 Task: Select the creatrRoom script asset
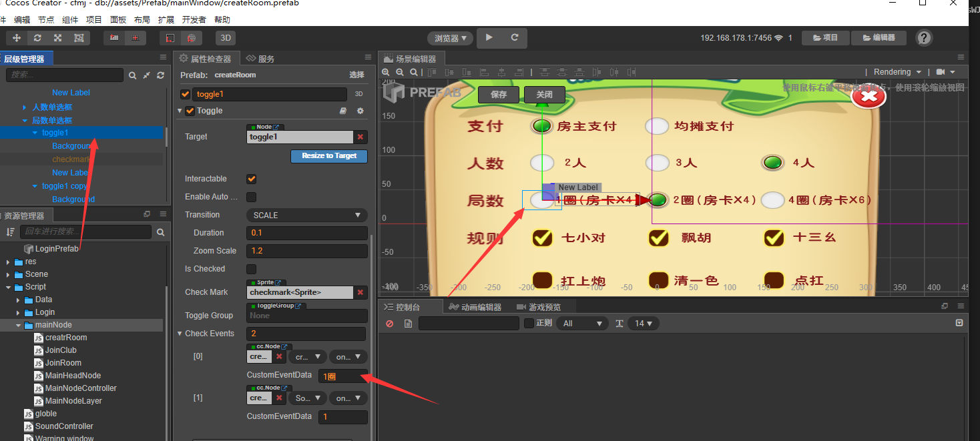66,338
